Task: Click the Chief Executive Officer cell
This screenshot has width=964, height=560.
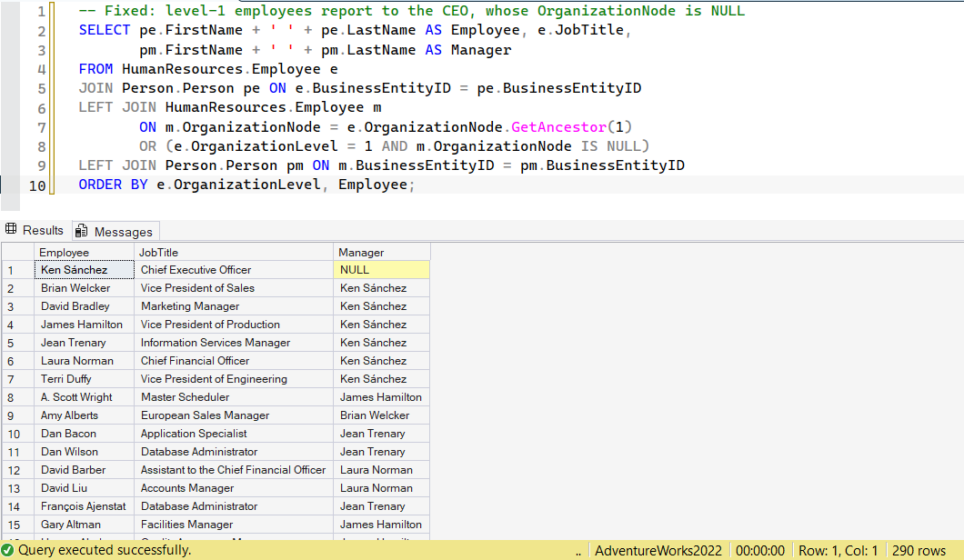Action: (x=234, y=270)
